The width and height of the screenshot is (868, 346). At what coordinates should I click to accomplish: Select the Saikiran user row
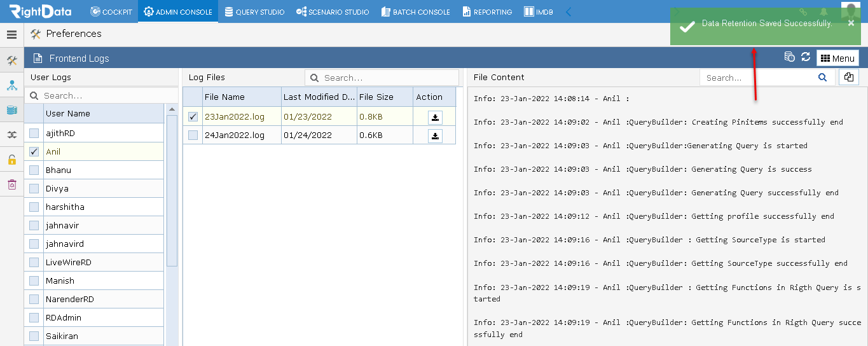click(94, 336)
